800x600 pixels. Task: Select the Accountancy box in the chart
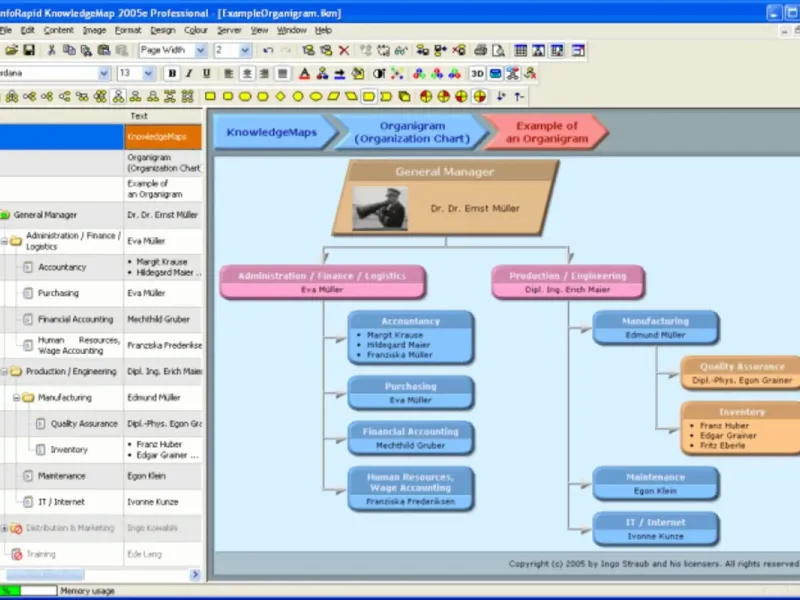(x=411, y=337)
